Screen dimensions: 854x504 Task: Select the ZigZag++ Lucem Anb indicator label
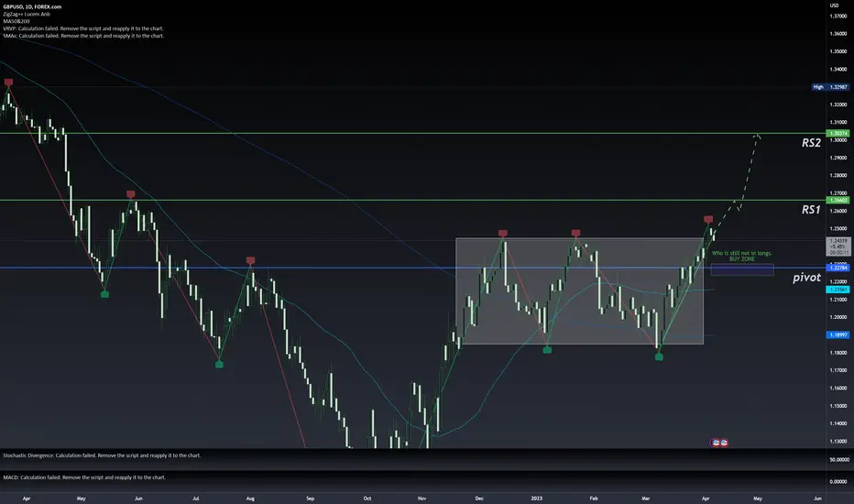tap(27, 14)
